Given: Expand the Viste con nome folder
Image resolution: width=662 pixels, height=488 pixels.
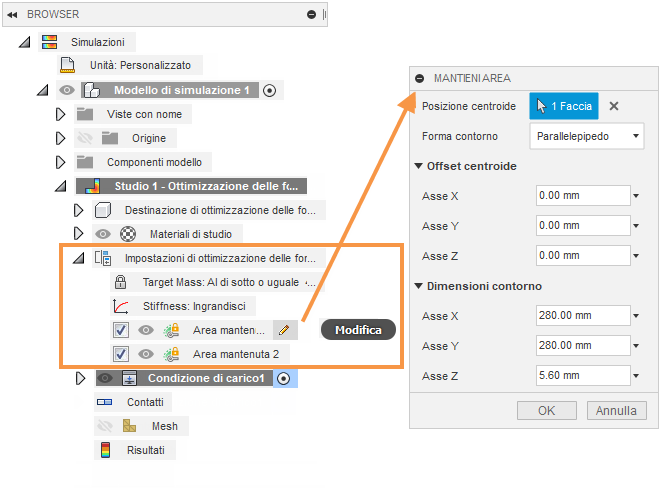Looking at the screenshot, I should 61,114.
